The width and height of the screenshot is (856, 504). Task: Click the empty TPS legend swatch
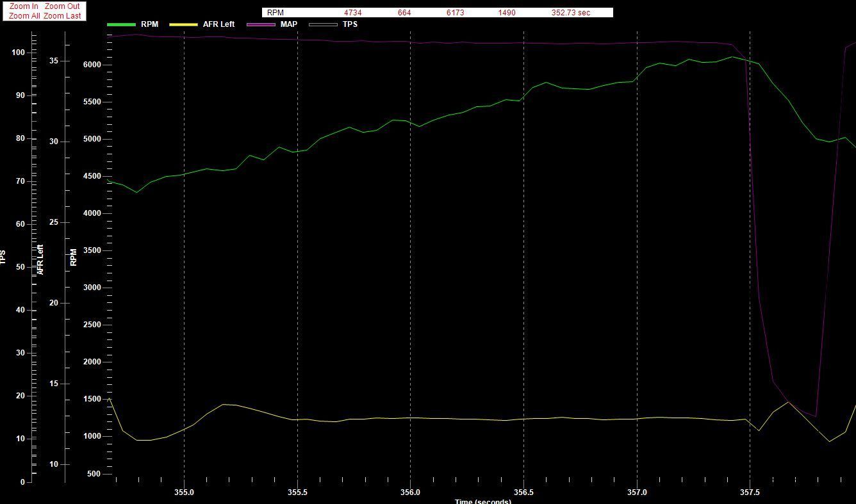tap(323, 24)
